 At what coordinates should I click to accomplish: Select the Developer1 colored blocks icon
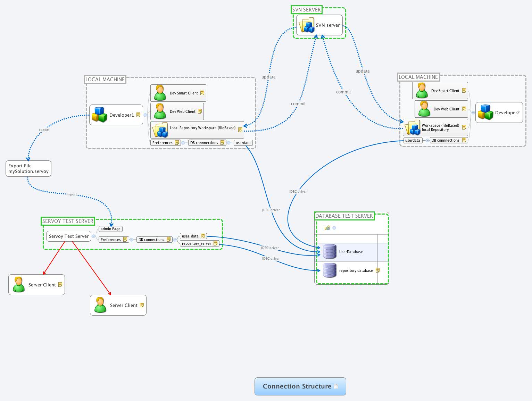click(99, 115)
